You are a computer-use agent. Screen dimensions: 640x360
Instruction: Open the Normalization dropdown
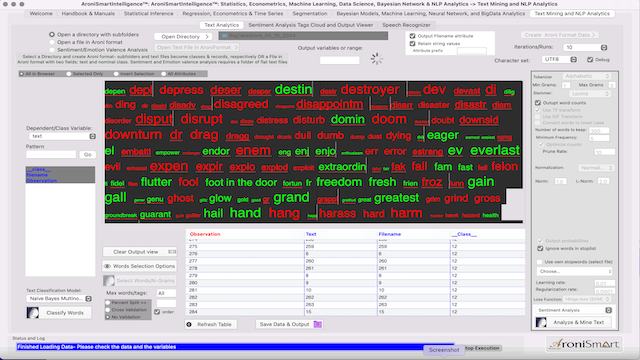tap(596, 168)
